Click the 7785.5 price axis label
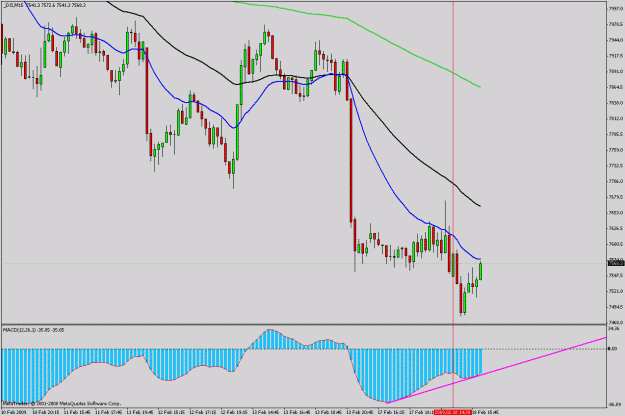The image size is (625, 416). 616,134
